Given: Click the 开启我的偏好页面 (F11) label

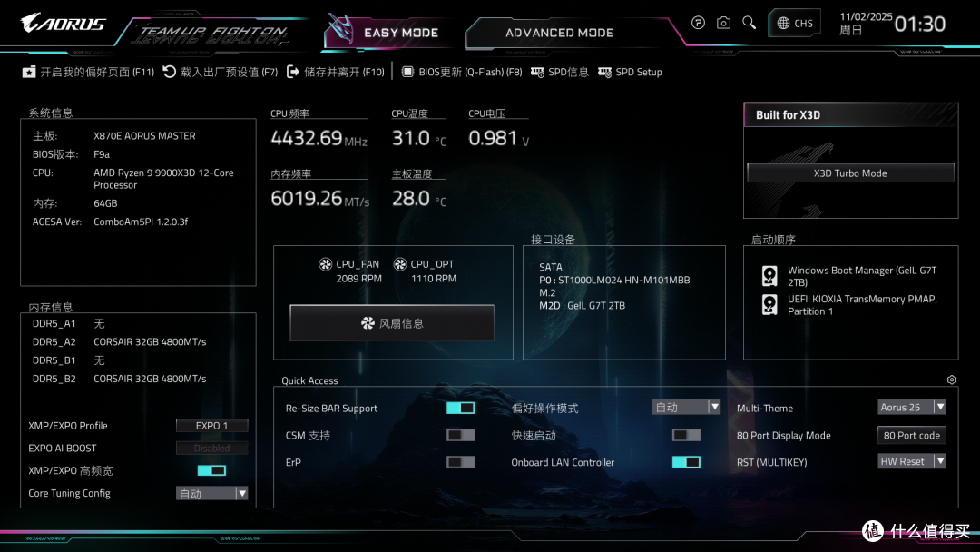Looking at the screenshot, I should 97,72.
